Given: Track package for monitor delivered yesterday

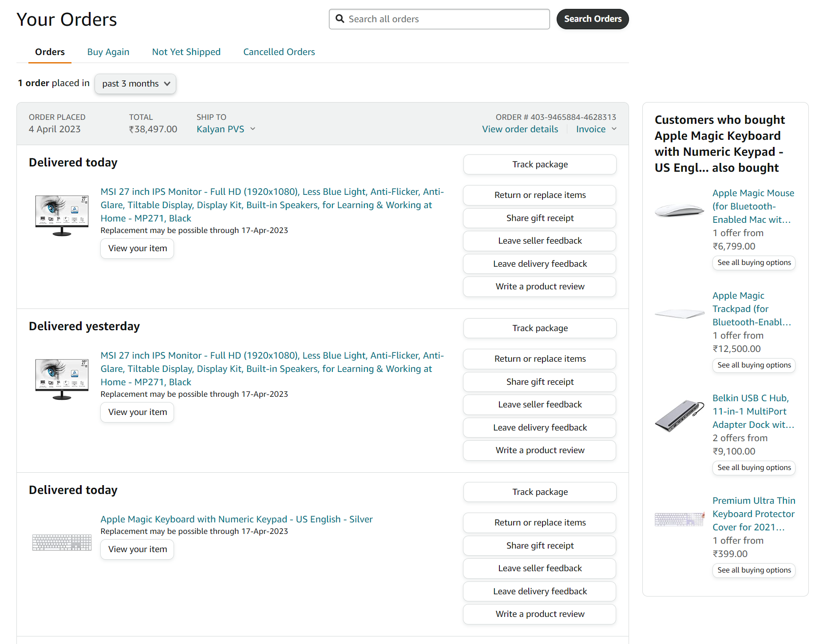Looking at the screenshot, I should tap(540, 328).
